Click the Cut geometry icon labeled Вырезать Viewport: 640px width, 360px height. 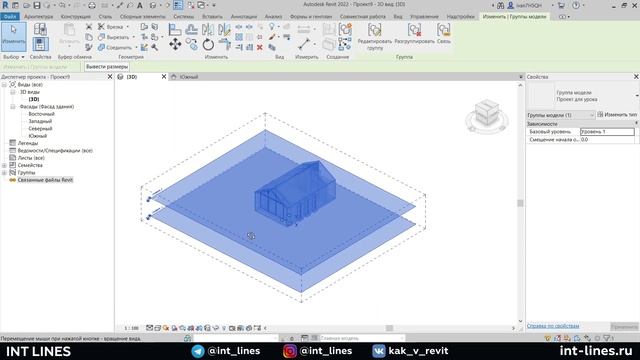pyautogui.click(x=101, y=37)
